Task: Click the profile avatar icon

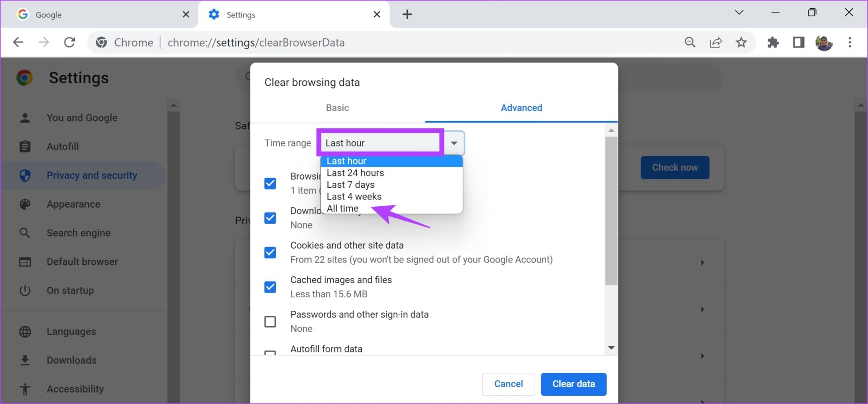Action: (x=824, y=43)
